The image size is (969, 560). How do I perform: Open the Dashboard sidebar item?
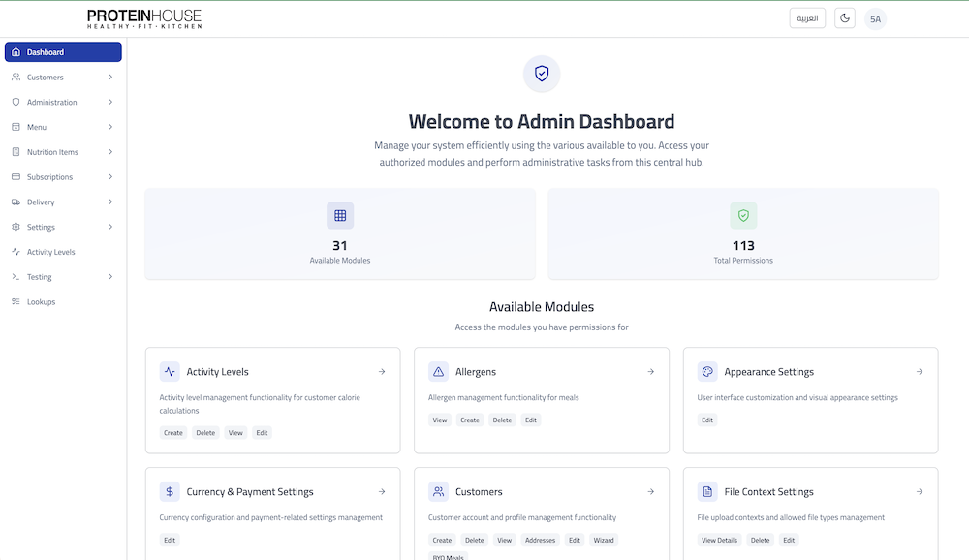click(63, 52)
